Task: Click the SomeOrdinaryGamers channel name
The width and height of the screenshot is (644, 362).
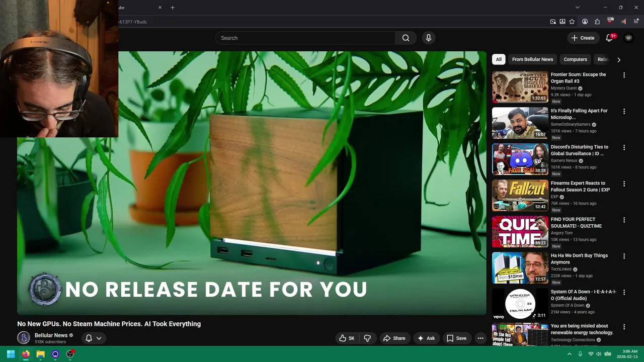Action: click(571, 124)
